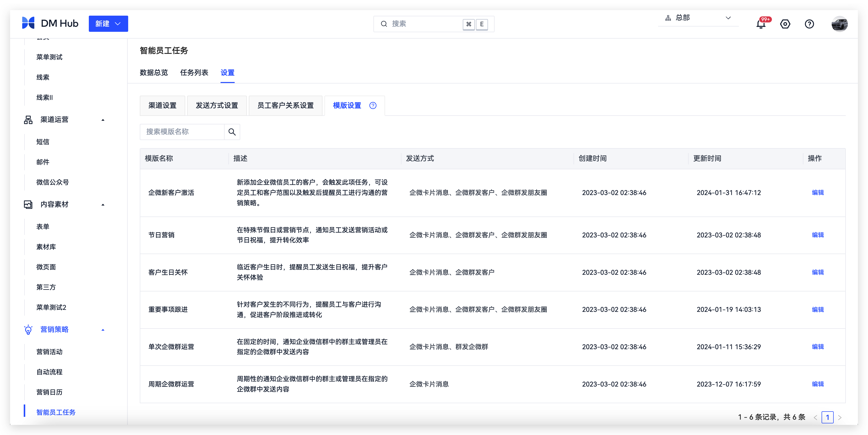Open 菜单测试 in the sidebar
868x435 pixels.
coord(49,57)
